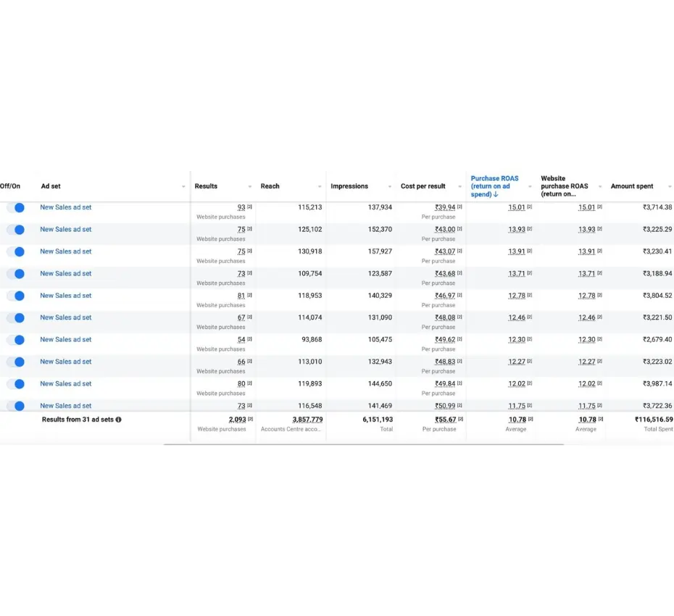Image resolution: width=674 pixels, height=616 pixels.
Task: Click the ₹116,516.59 total spent value
Action: coord(654,420)
